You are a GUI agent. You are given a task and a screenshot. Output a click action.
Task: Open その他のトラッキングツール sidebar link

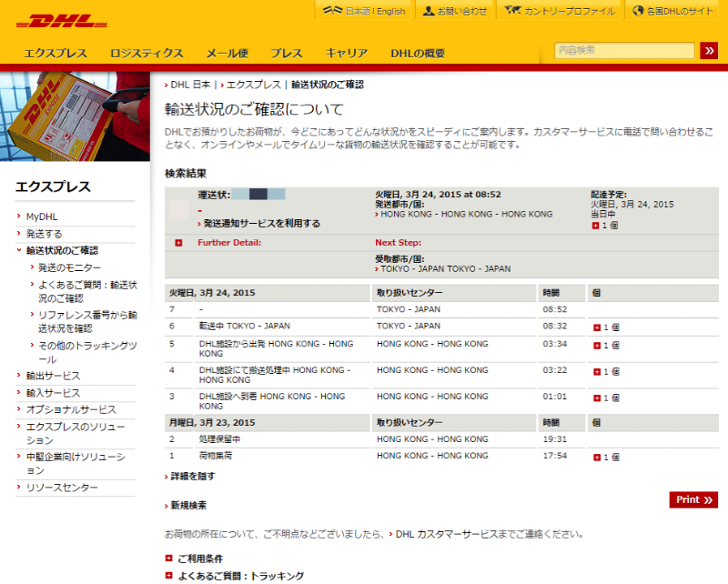point(87,352)
